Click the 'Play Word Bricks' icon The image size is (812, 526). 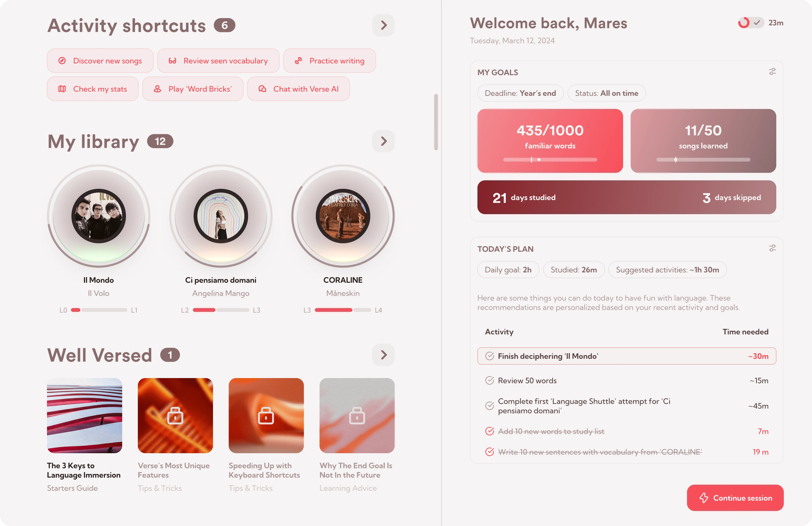[x=157, y=89]
